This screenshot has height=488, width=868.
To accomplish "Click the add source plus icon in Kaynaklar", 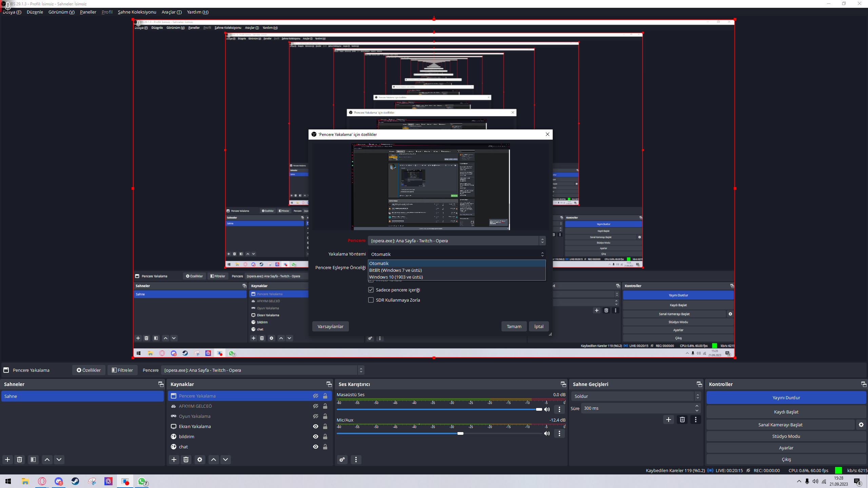I will coord(174,460).
